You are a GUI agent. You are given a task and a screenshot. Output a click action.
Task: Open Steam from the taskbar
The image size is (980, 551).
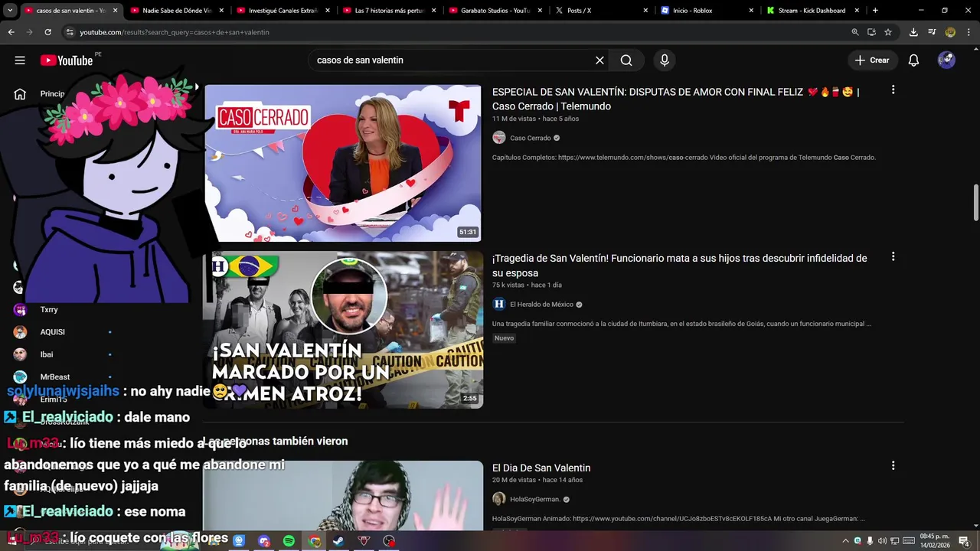(x=338, y=541)
